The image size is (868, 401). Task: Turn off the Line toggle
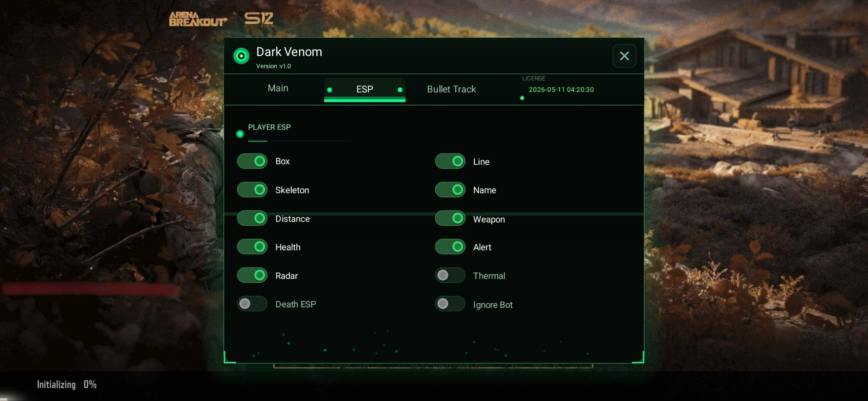coord(450,161)
